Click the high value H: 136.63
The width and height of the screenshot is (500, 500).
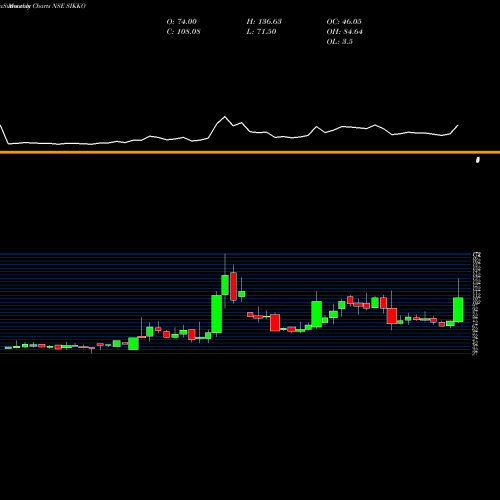click(264, 22)
